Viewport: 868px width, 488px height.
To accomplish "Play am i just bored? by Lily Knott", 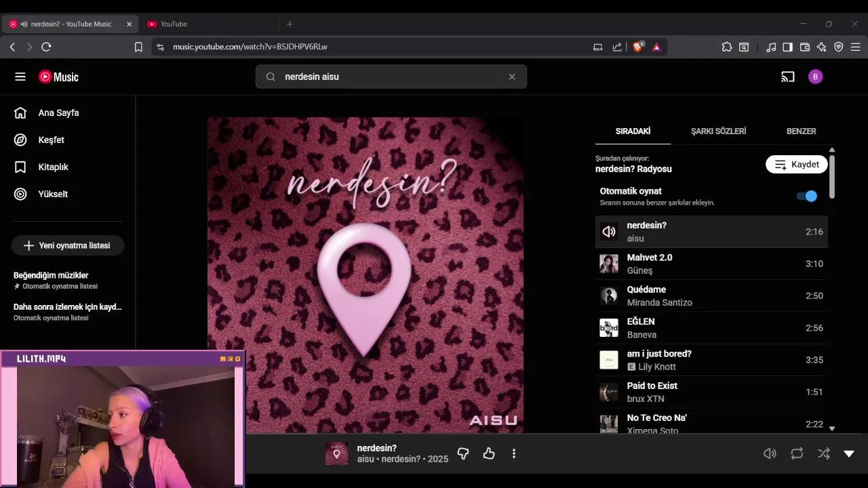I will pos(711,360).
